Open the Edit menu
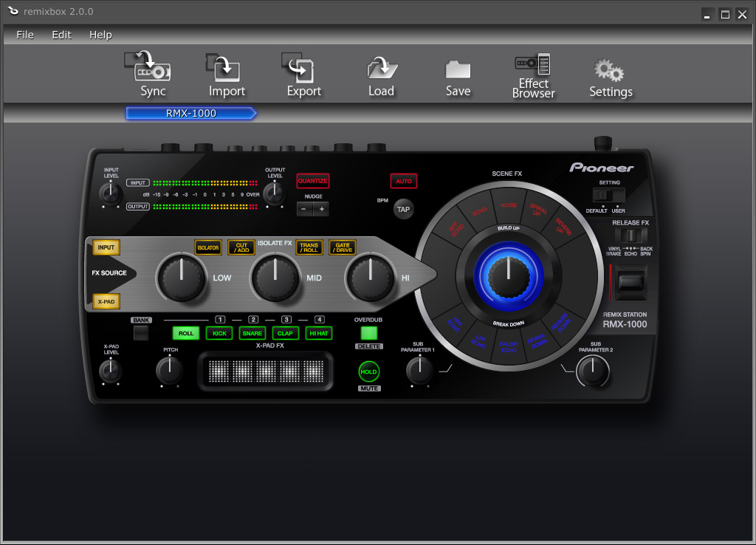The height and width of the screenshot is (545, 756). pos(62,35)
